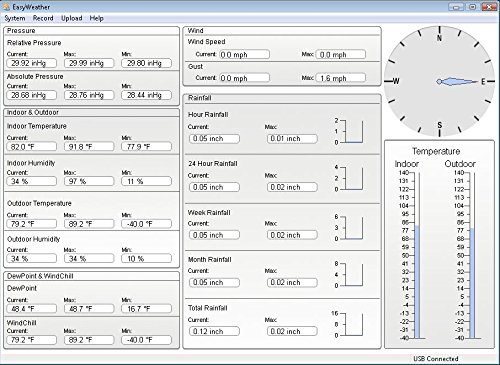The height and width of the screenshot is (365, 500).
Task: Select Absolute Pressure min field 28.44 inHg
Action: pos(147,95)
